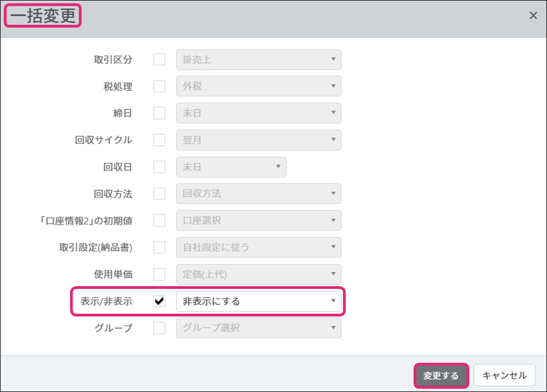
Task: Tick the 取引設定(納品書) checkbox
Action: pos(159,248)
